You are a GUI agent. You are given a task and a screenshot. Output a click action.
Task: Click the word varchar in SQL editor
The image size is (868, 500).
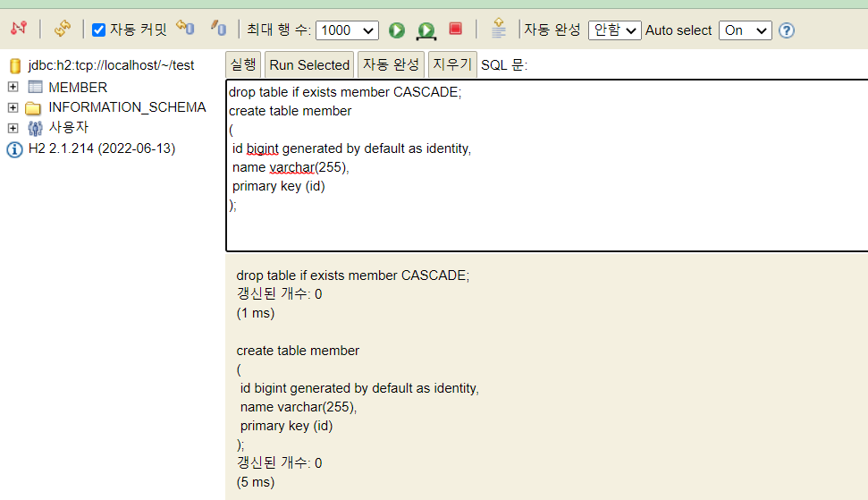(x=291, y=167)
